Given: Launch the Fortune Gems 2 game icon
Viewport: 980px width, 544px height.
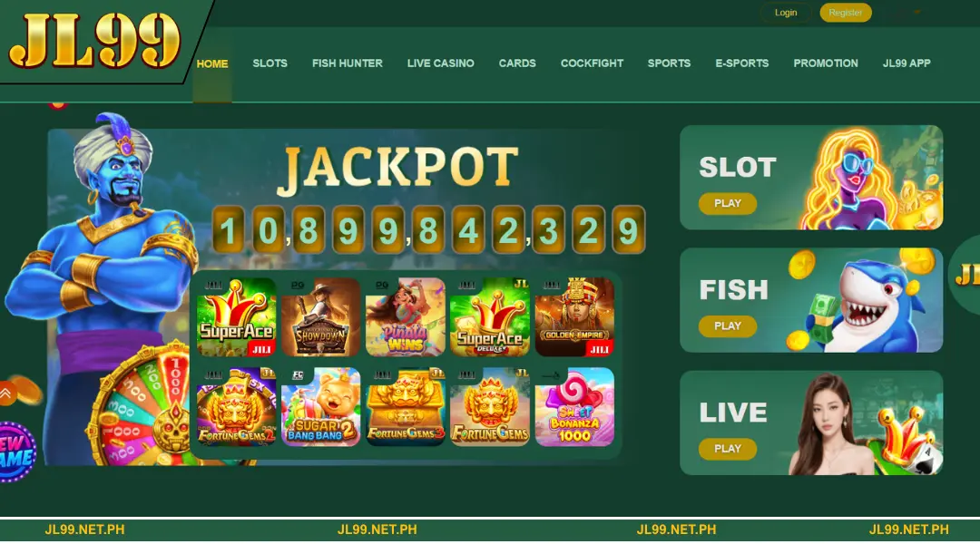Looking at the screenshot, I should (236, 406).
